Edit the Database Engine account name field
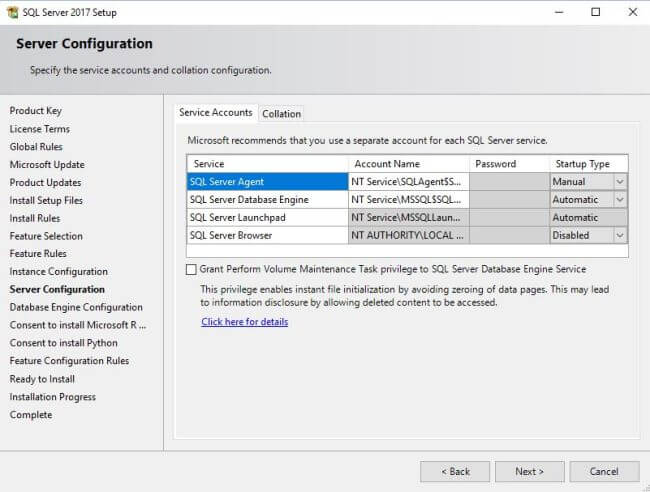The height and width of the screenshot is (492, 650). click(x=408, y=199)
